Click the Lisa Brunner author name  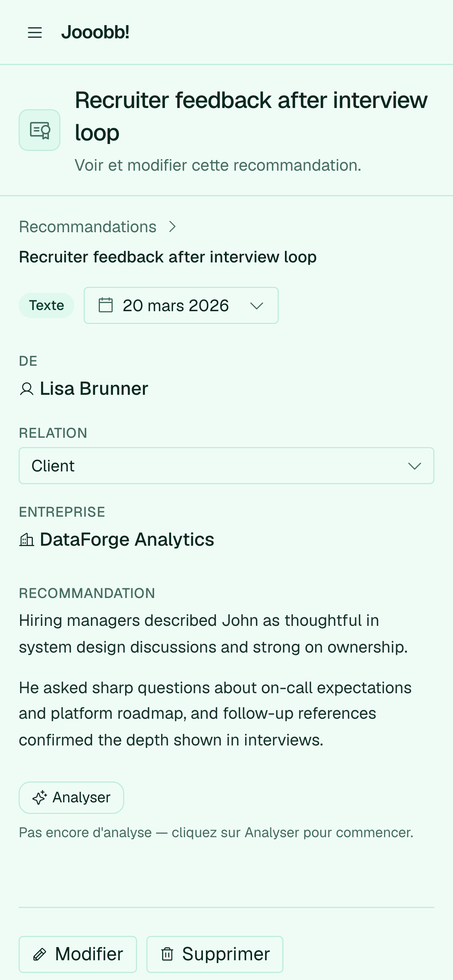[94, 389]
